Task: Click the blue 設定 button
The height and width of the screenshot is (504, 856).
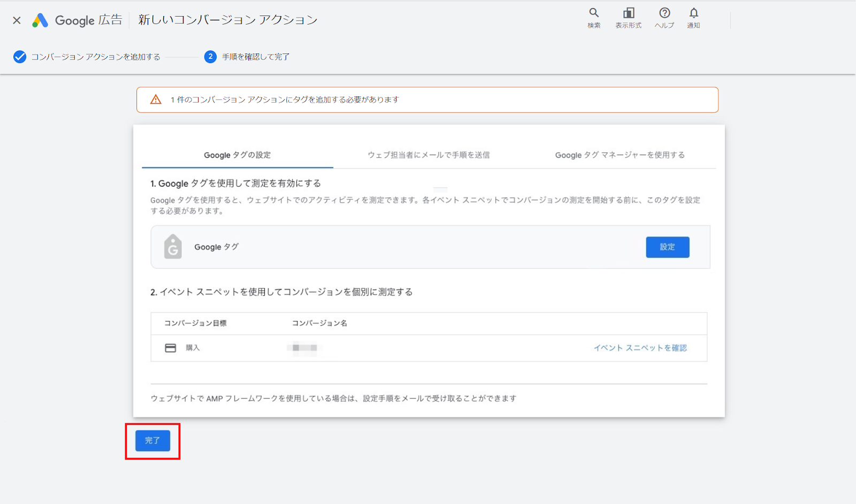Action: pyautogui.click(x=667, y=247)
